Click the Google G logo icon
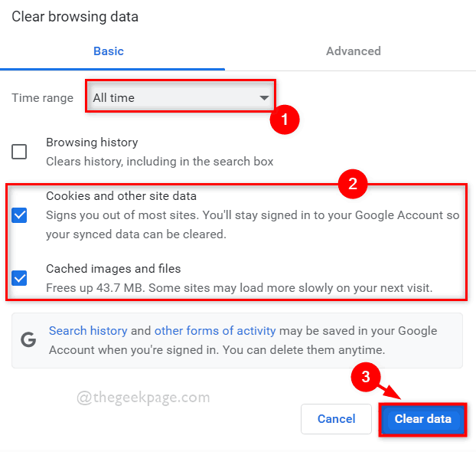 [x=28, y=340]
